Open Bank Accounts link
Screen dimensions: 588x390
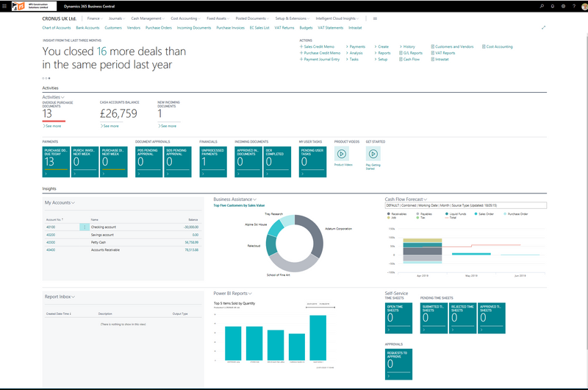87,28
